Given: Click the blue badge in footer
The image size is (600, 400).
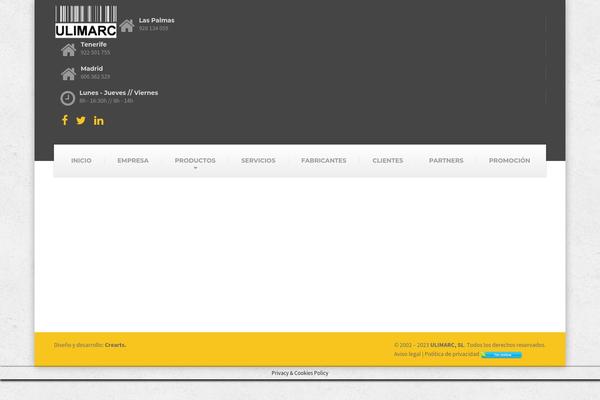Looking at the screenshot, I should (501, 355).
